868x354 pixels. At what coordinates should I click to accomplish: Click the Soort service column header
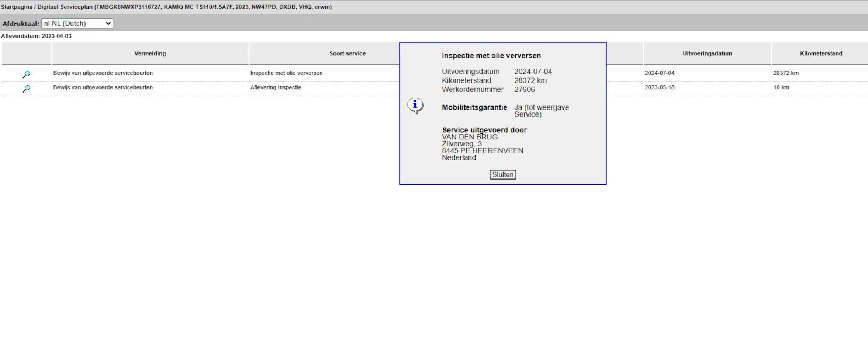point(347,53)
